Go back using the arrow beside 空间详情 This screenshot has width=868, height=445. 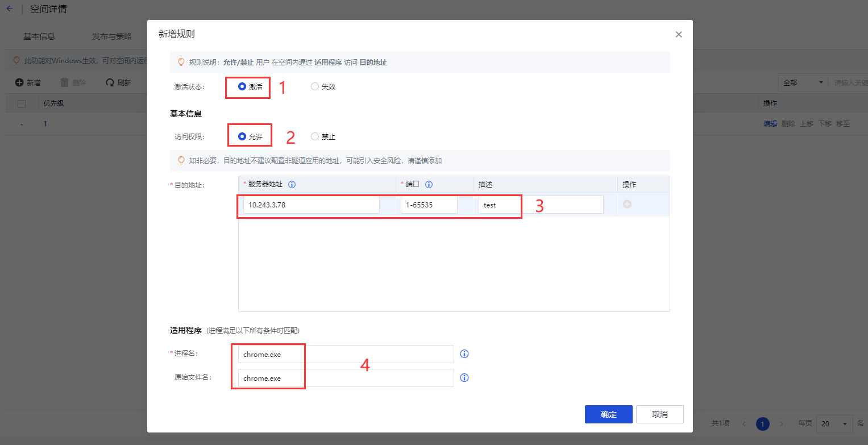tap(9, 9)
